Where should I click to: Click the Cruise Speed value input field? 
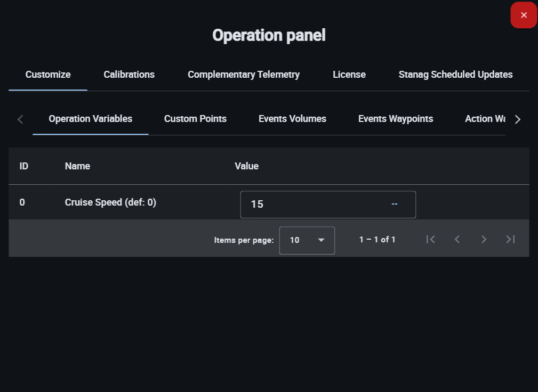click(x=315, y=205)
